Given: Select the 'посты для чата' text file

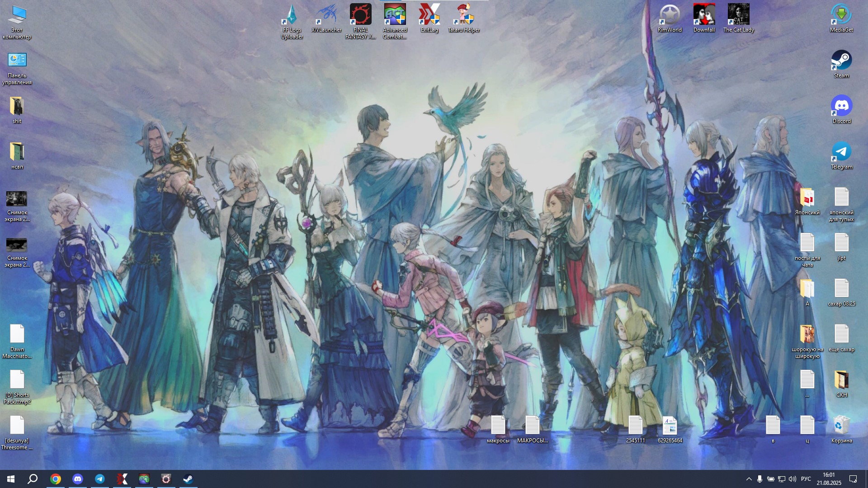Looking at the screenshot, I should coord(807,251).
